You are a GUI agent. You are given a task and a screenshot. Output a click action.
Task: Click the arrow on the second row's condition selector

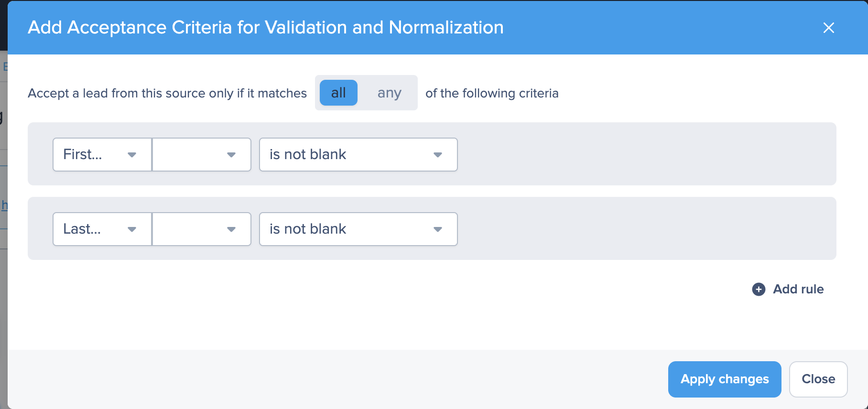[x=437, y=229]
